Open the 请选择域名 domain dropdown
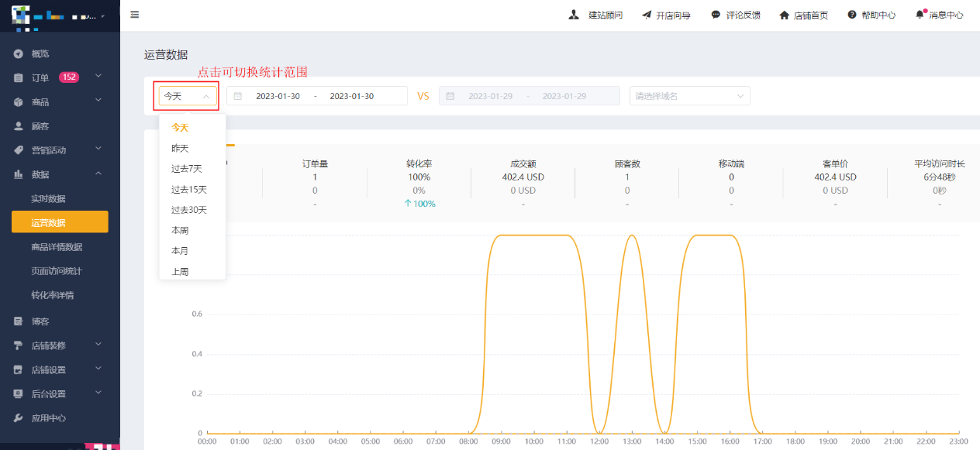Viewport: 980px width, 450px height. pyautogui.click(x=689, y=96)
